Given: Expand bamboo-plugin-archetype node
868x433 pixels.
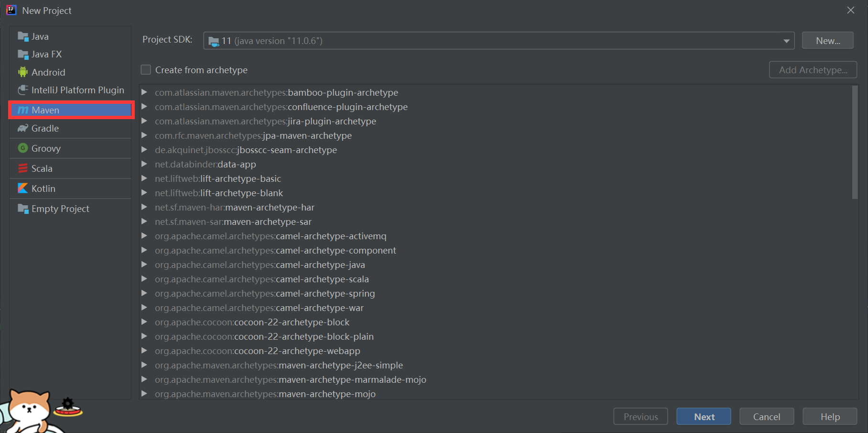Looking at the screenshot, I should [x=144, y=92].
